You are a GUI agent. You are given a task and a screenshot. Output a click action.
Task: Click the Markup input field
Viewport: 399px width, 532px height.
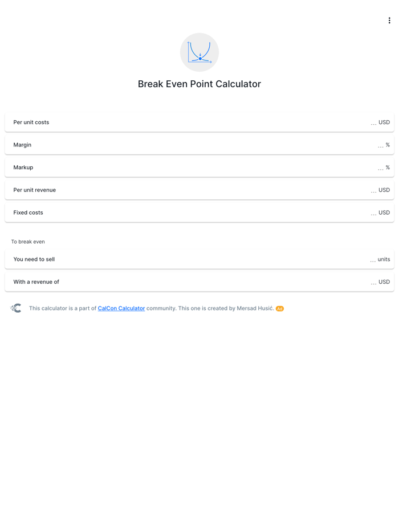[228, 167]
